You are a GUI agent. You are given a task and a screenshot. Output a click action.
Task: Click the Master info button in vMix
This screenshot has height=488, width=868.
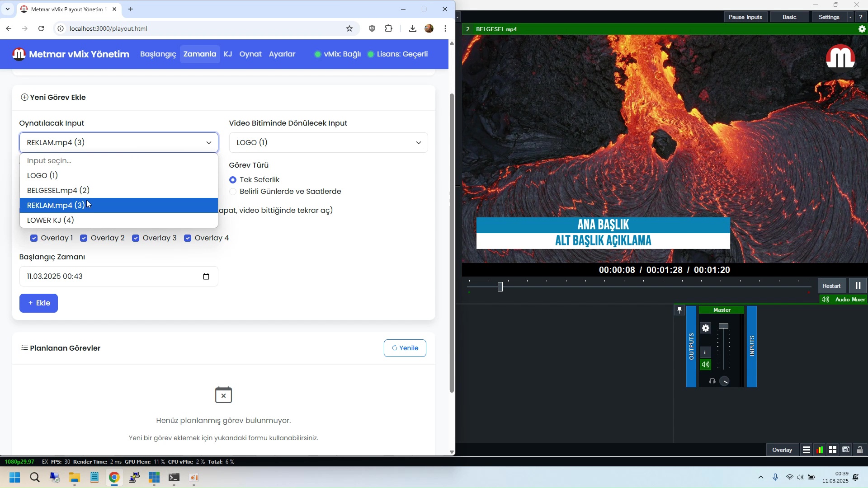[x=705, y=352]
